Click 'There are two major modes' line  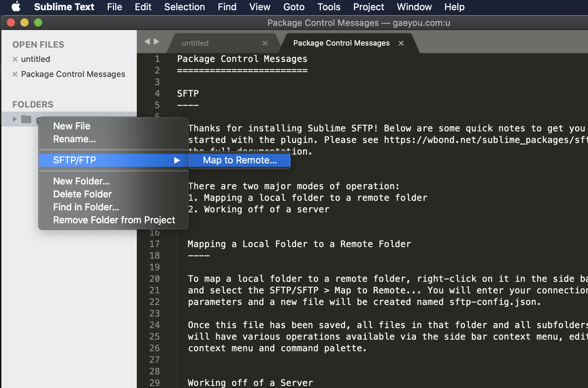[294, 186]
